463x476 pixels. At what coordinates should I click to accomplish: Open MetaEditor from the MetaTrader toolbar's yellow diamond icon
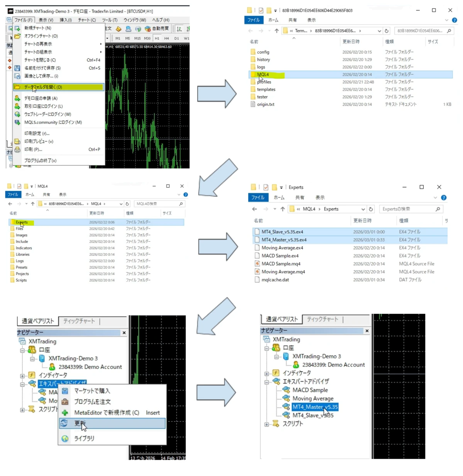[x=118, y=29]
